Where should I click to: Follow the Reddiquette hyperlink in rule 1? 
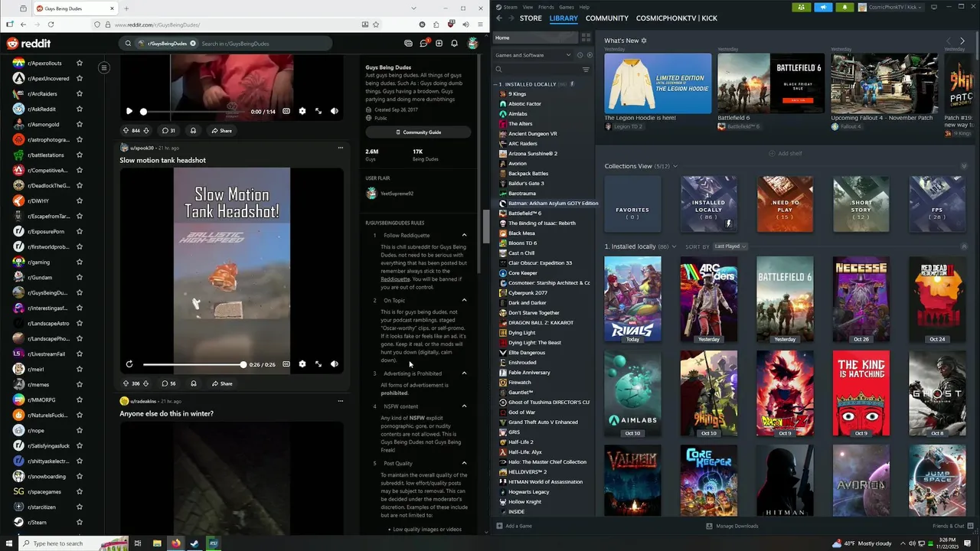[x=395, y=279]
